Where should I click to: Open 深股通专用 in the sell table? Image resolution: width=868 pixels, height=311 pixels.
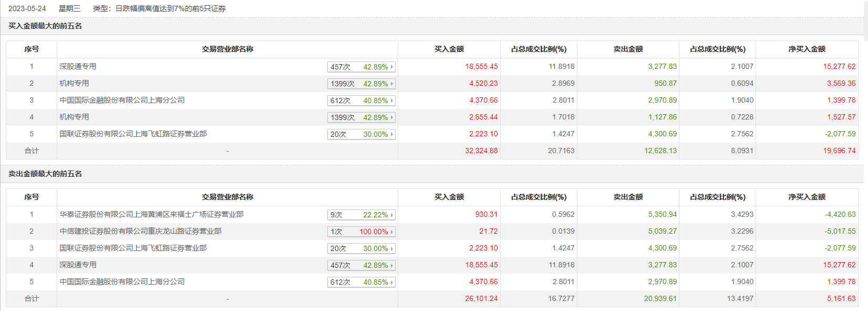[78, 265]
